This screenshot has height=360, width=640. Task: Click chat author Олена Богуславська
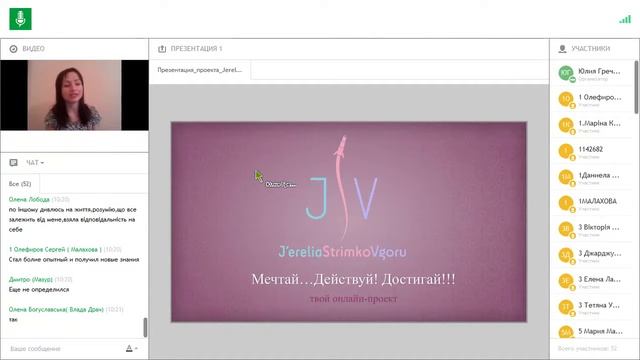[56, 309]
